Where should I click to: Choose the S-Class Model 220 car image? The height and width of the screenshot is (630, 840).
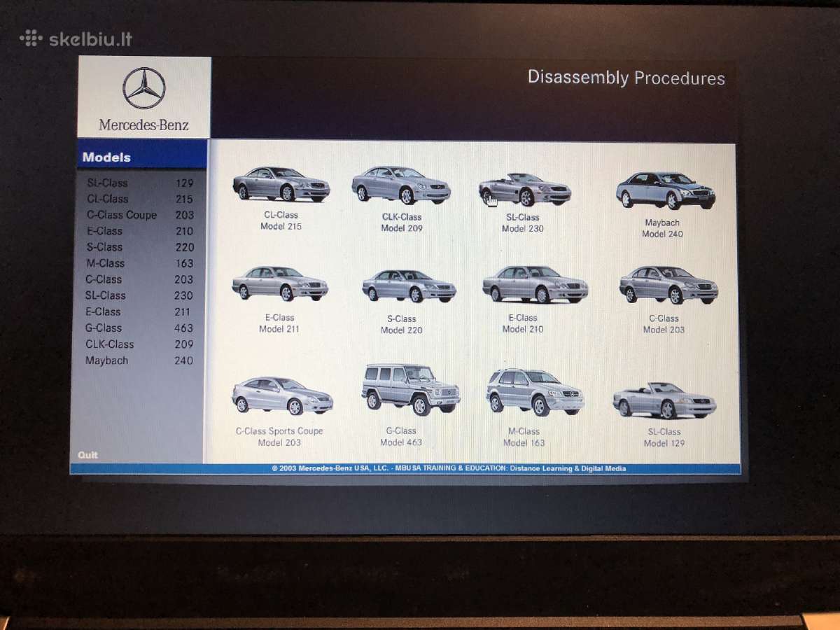(x=409, y=286)
